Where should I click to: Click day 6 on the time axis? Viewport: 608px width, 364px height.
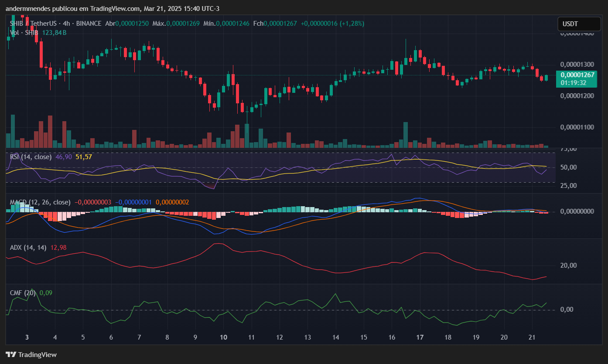(x=111, y=337)
